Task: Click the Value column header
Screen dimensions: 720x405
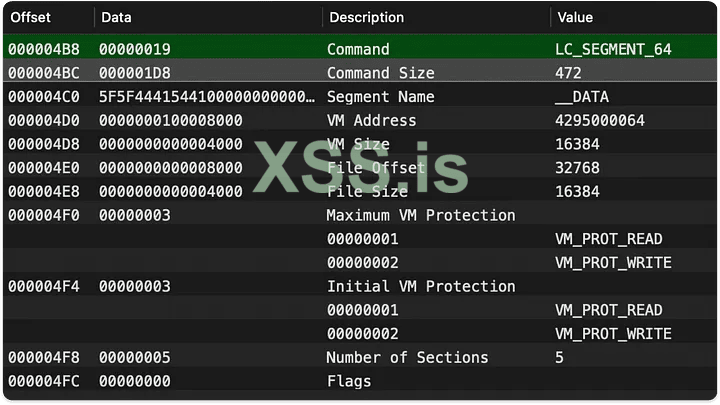Action: [x=575, y=17]
